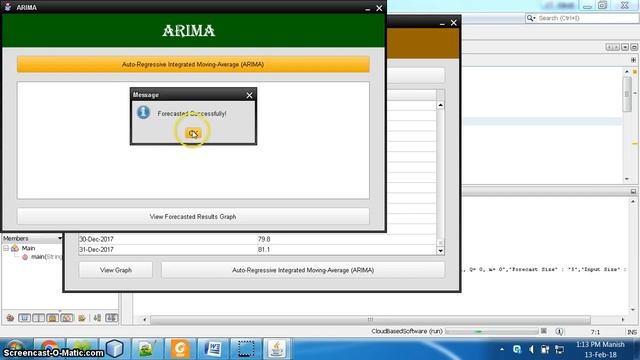Open the Members dropdown in Navigator

click(60, 238)
